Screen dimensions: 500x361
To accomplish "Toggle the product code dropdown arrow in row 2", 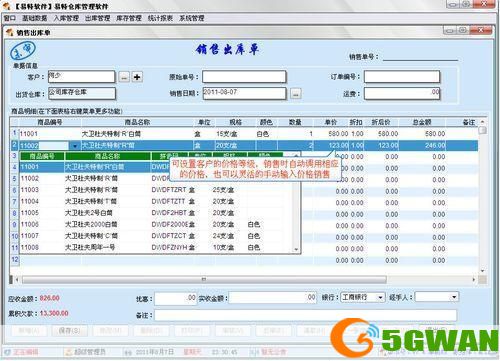I will 75,146.
